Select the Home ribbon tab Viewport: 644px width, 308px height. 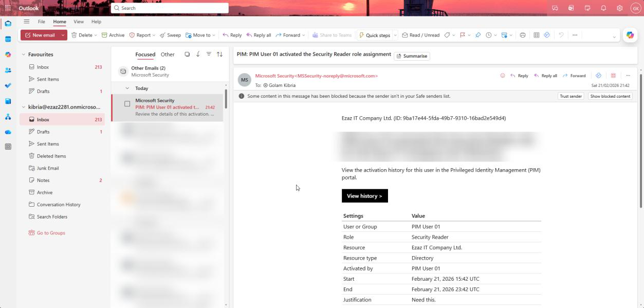(60, 22)
